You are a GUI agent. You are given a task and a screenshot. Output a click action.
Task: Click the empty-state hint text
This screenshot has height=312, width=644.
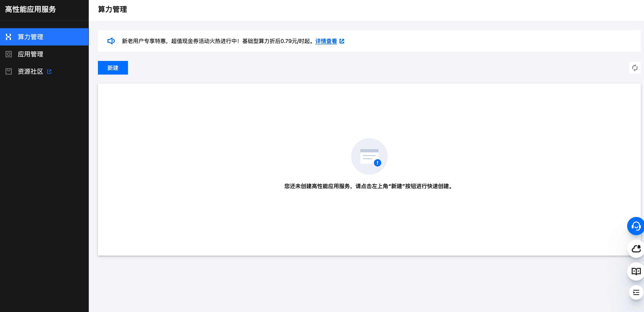369,186
